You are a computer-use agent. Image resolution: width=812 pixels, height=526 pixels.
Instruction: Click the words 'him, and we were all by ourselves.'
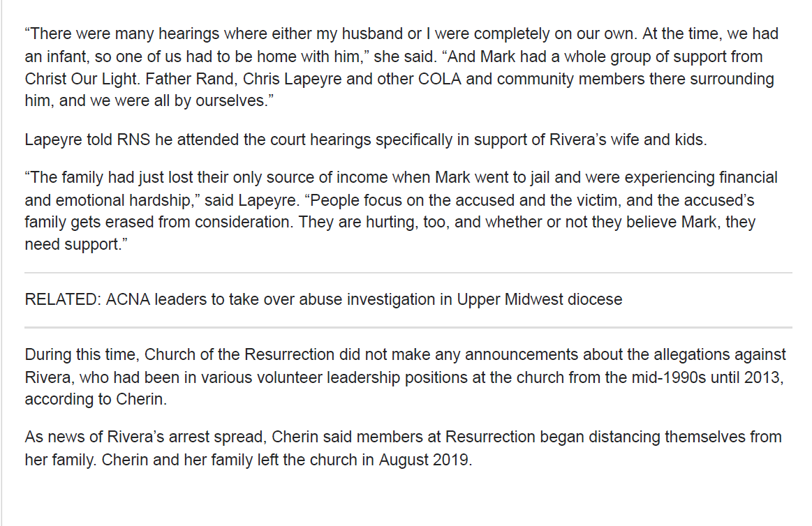click(149, 101)
